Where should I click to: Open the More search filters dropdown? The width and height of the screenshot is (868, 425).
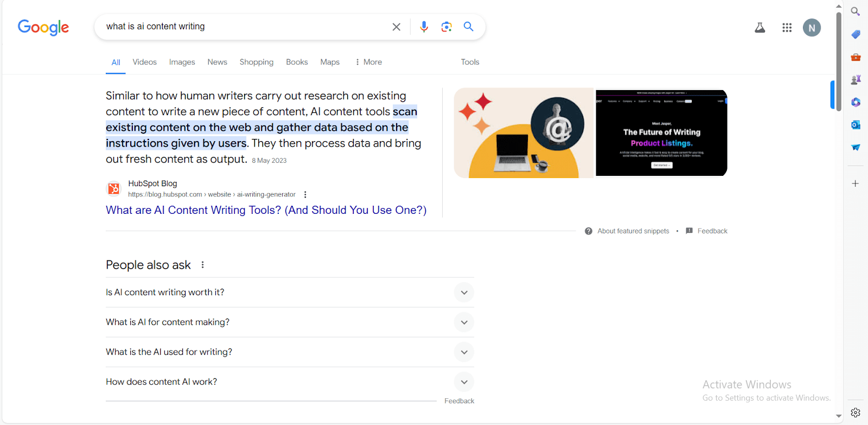pos(368,62)
